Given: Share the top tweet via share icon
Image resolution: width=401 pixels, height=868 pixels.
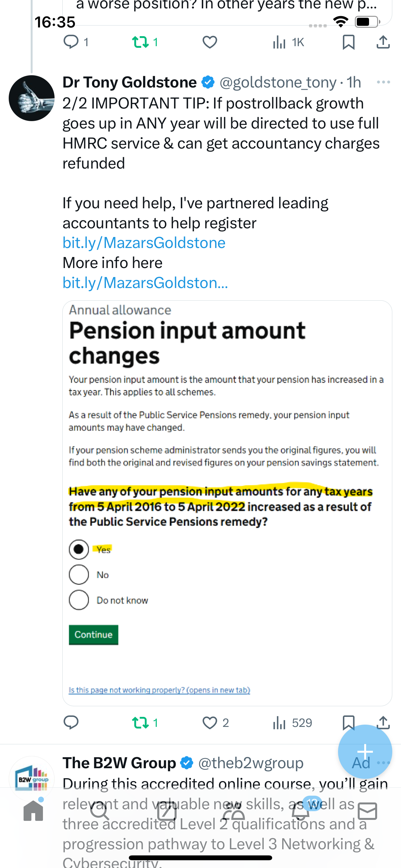Looking at the screenshot, I should coord(383,42).
